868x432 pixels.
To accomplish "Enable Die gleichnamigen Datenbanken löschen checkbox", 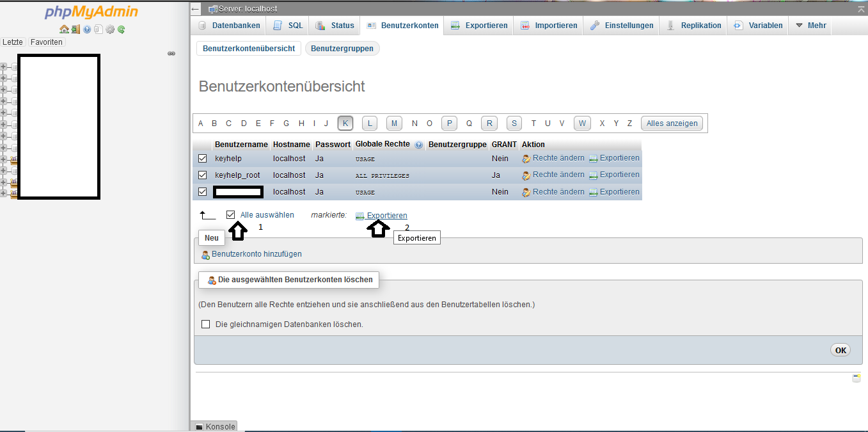I will [x=206, y=324].
